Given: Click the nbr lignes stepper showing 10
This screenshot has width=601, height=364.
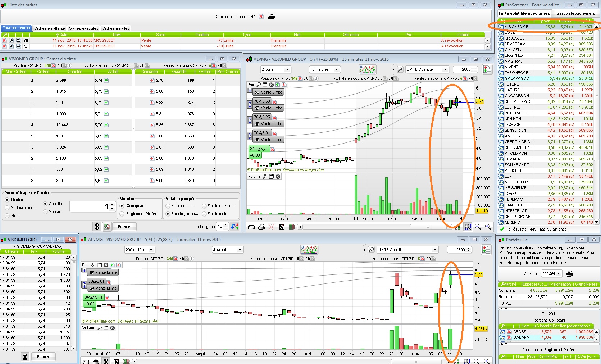Looking at the screenshot, I should click(222, 227).
